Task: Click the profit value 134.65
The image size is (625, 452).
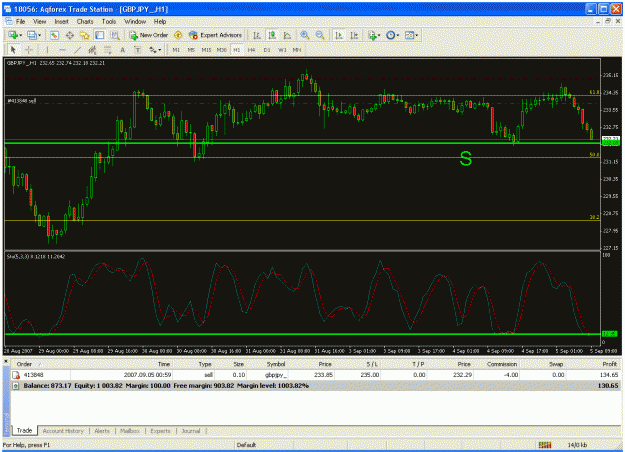Action: coord(609,375)
